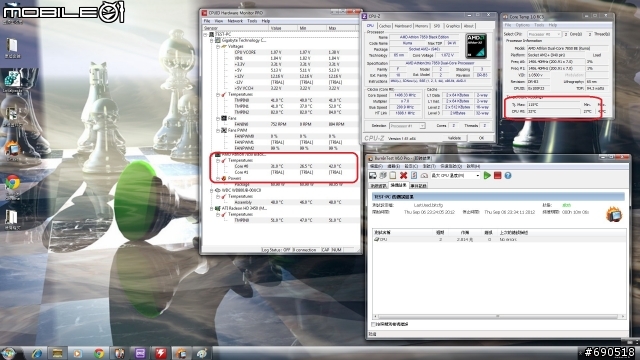Click the Chrome icon on the taskbar
Image resolution: width=640 pixels, height=360 pixels.
coord(99,353)
